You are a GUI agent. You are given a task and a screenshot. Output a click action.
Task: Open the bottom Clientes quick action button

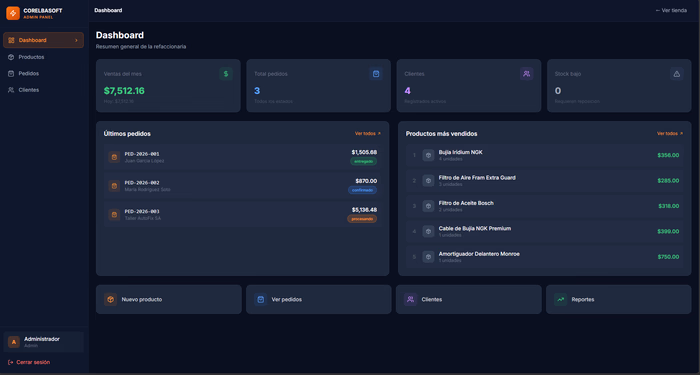click(469, 300)
